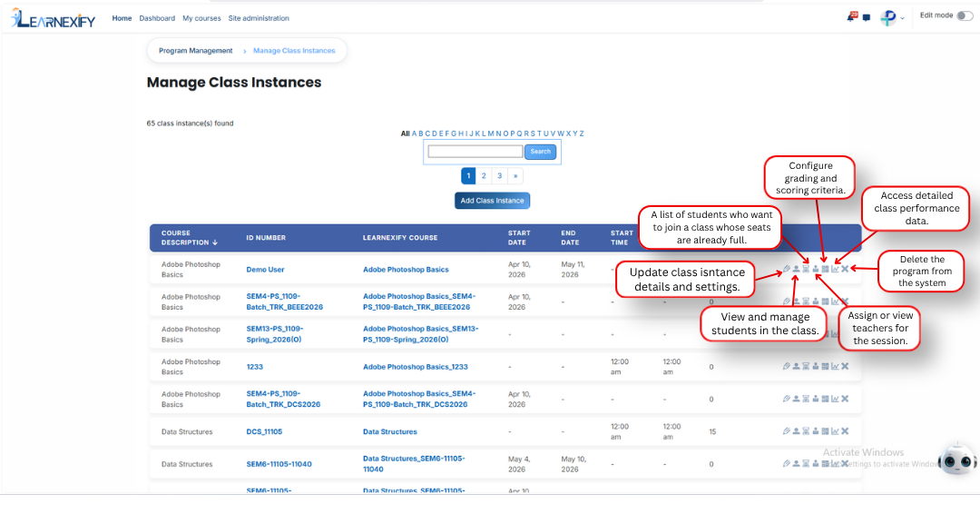Click the assign teachers icon in the DCS_11105 row
The height and width of the screenshot is (514, 980).
[x=816, y=431]
